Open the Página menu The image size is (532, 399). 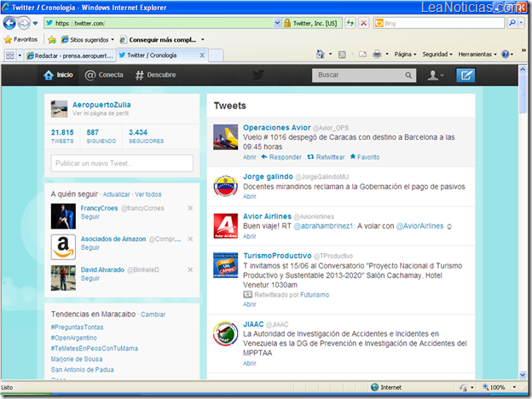pyautogui.click(x=405, y=55)
